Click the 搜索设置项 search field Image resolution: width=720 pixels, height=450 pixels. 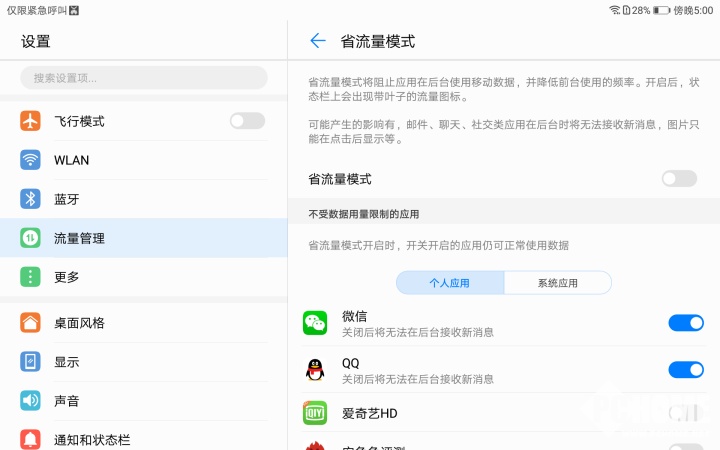pyautogui.click(x=144, y=78)
